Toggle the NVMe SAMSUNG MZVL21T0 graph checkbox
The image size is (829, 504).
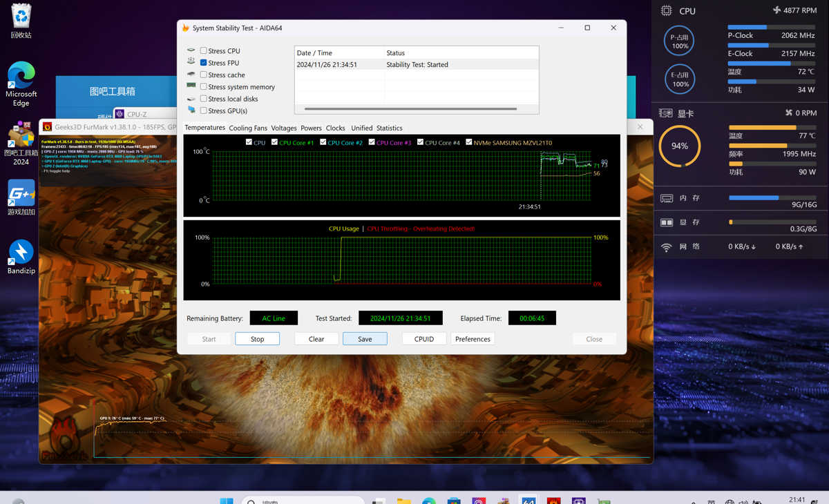(x=468, y=142)
